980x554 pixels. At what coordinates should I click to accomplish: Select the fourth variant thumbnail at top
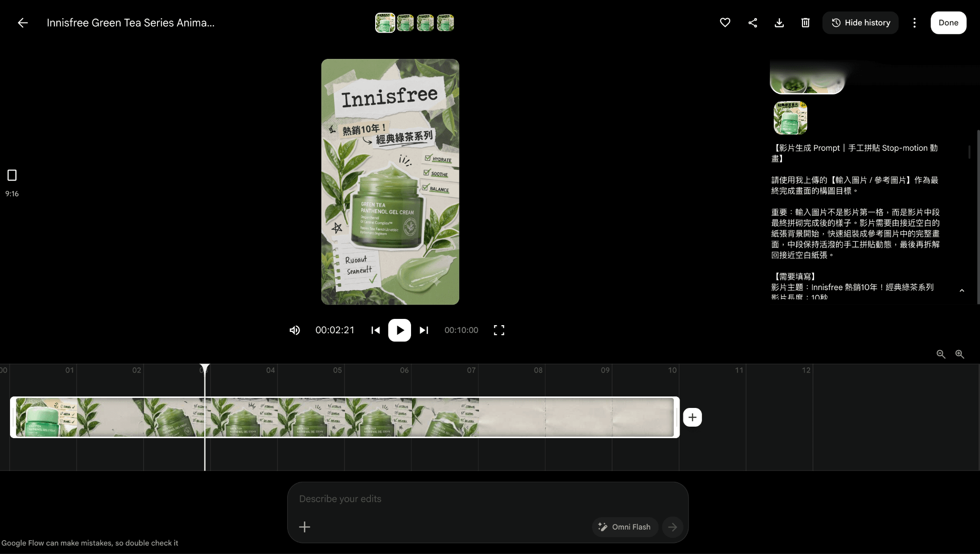(445, 23)
